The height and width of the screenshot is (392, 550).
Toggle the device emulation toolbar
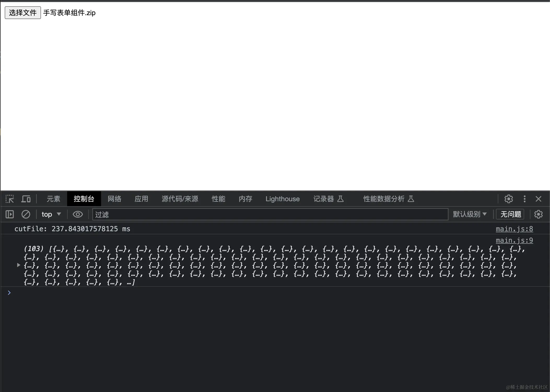point(26,199)
